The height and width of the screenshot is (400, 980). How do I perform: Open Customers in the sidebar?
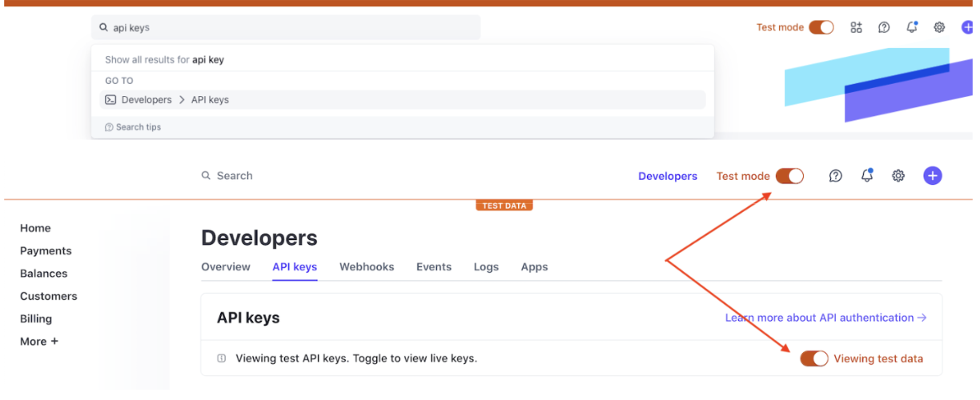(49, 296)
